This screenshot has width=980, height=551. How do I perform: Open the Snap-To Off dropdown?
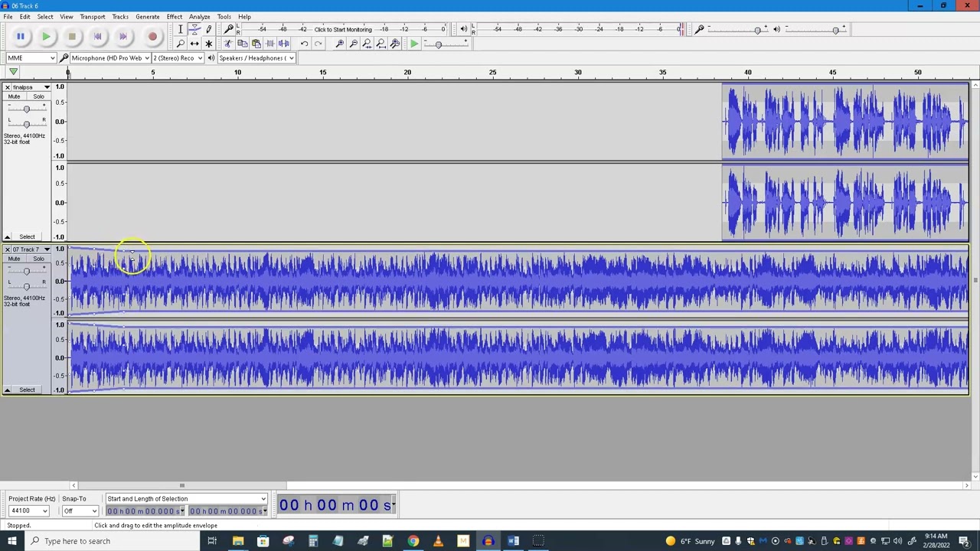[x=80, y=511]
